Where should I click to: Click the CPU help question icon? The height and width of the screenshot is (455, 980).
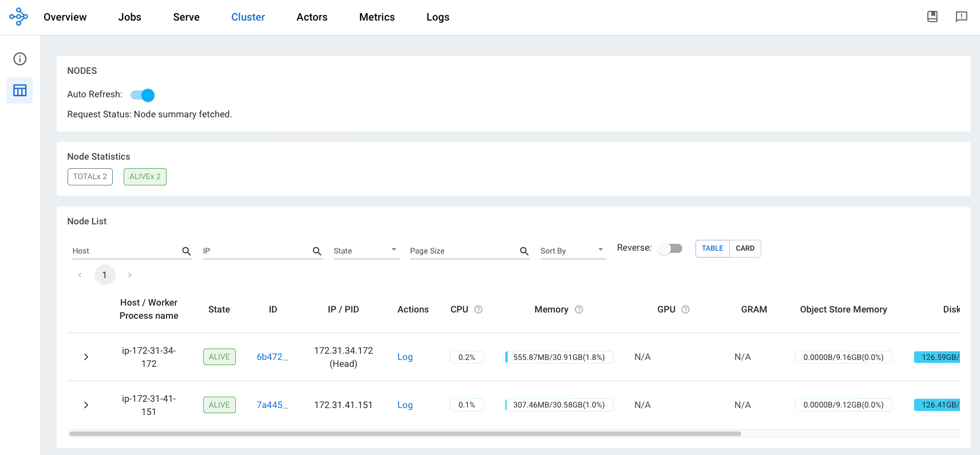click(x=479, y=310)
